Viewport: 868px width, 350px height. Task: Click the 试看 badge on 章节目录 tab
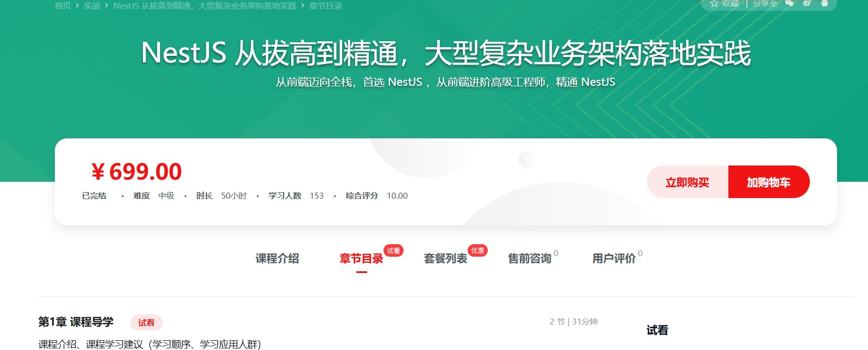tap(393, 251)
